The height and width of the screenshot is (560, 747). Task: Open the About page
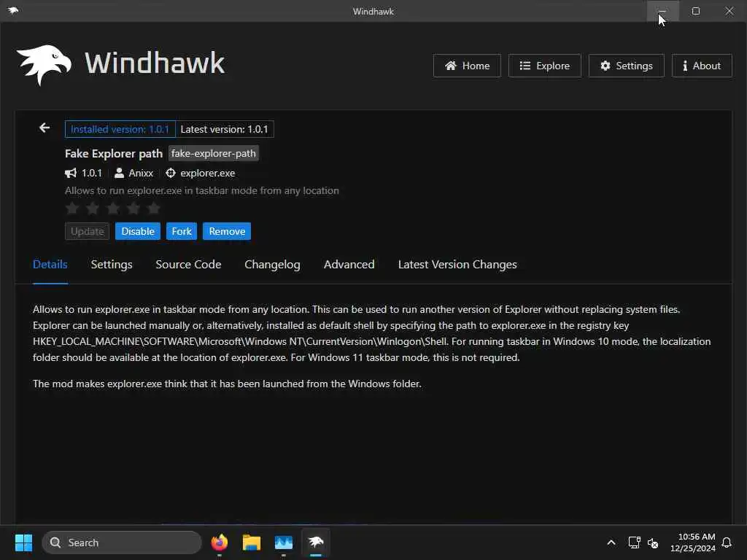point(702,66)
